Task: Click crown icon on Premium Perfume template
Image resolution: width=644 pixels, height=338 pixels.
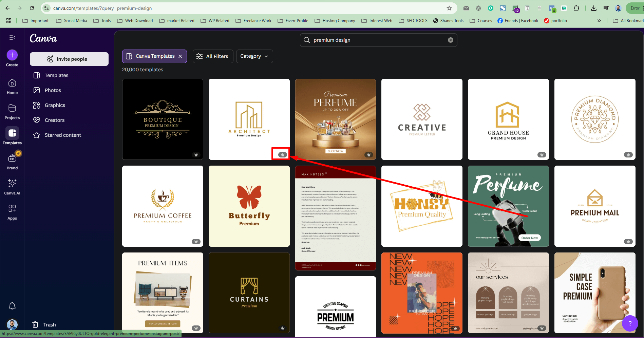Action: pyautogui.click(x=369, y=155)
